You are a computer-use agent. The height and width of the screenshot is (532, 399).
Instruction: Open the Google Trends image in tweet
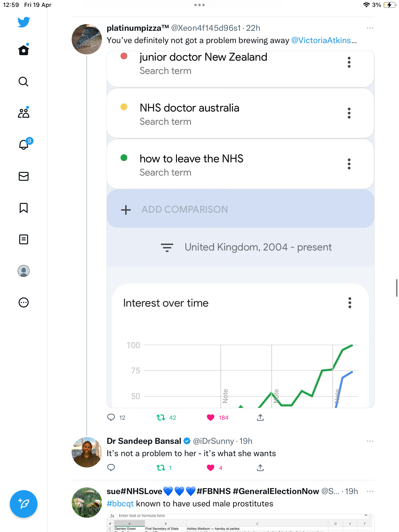click(240, 229)
